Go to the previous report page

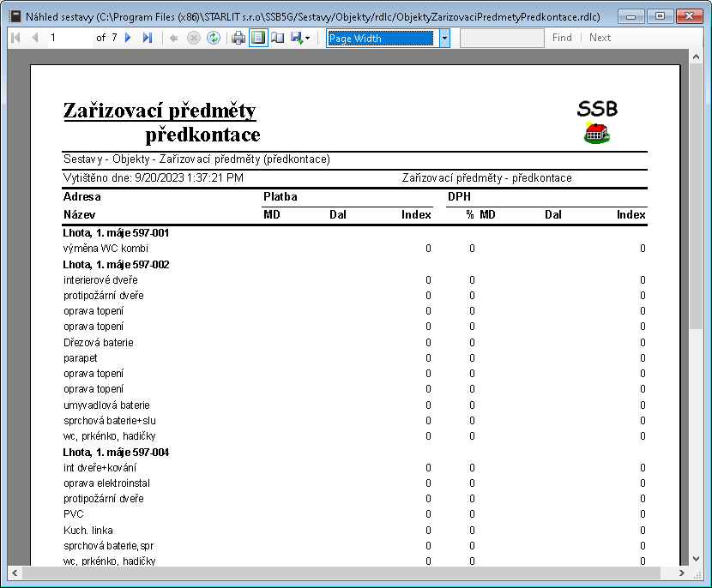35,38
